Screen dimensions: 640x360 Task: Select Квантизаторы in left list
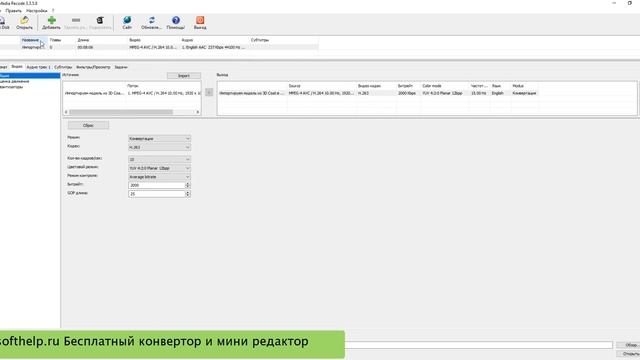(11, 87)
